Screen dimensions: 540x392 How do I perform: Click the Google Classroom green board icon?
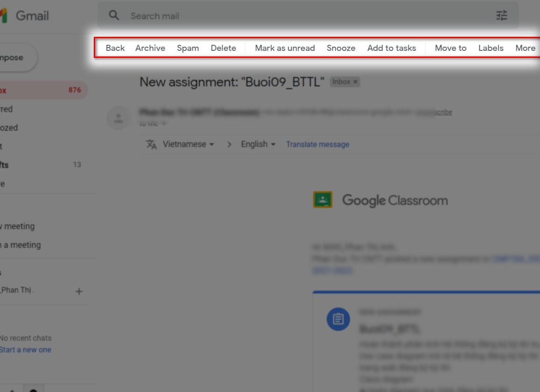coord(323,199)
